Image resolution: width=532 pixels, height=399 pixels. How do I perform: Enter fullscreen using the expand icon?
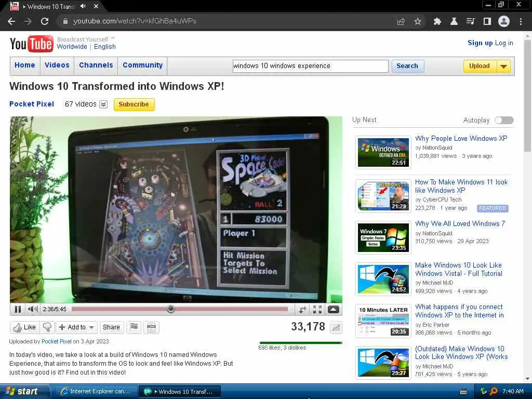[317, 310]
